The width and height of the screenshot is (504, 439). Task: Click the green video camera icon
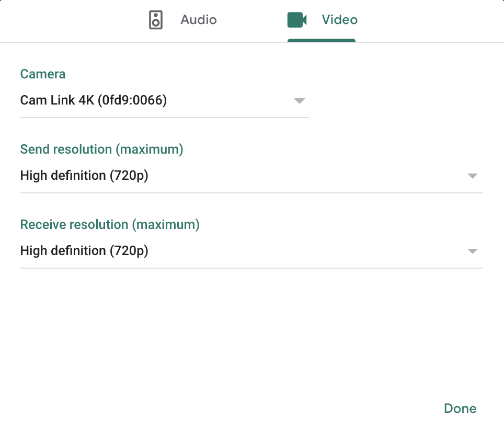(x=296, y=20)
